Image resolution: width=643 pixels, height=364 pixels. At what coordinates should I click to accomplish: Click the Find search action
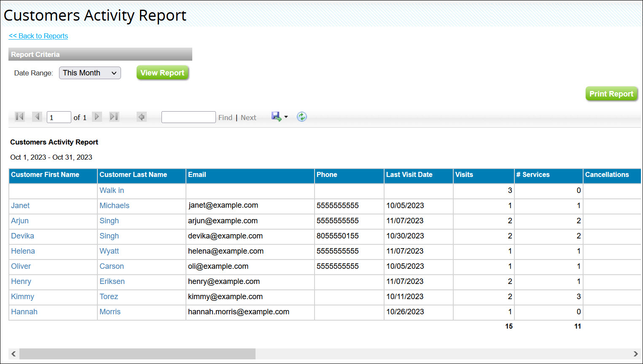pos(225,117)
